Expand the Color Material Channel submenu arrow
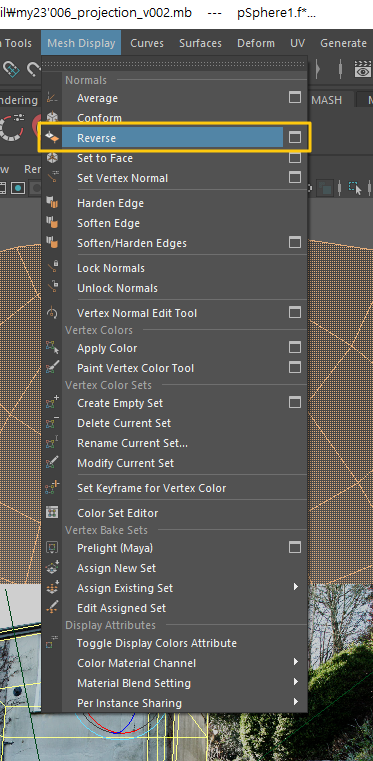Screen dimensions: 373x761 click(x=296, y=662)
